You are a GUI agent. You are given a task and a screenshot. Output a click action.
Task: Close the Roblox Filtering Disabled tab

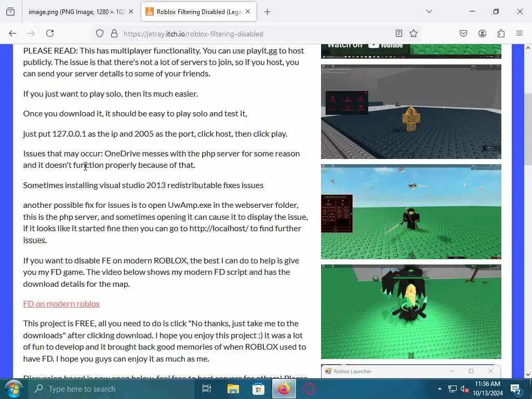pyautogui.click(x=248, y=11)
